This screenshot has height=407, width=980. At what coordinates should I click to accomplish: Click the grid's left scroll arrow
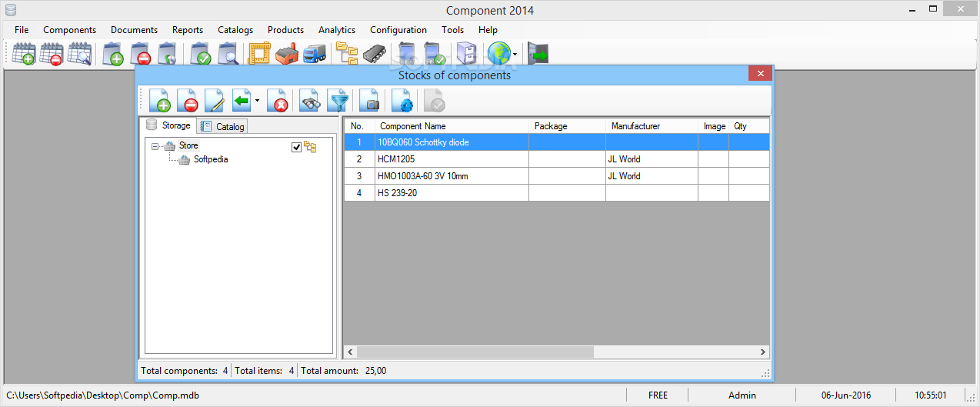pyautogui.click(x=351, y=352)
